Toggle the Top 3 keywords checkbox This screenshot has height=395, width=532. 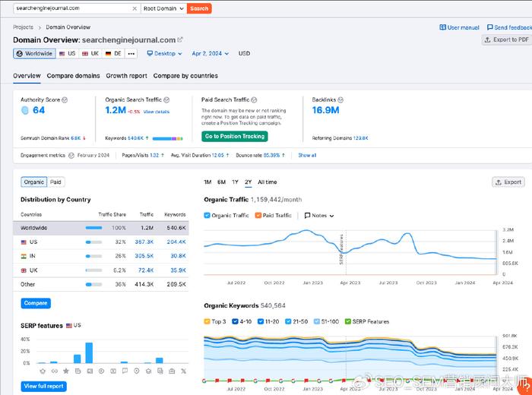207,321
